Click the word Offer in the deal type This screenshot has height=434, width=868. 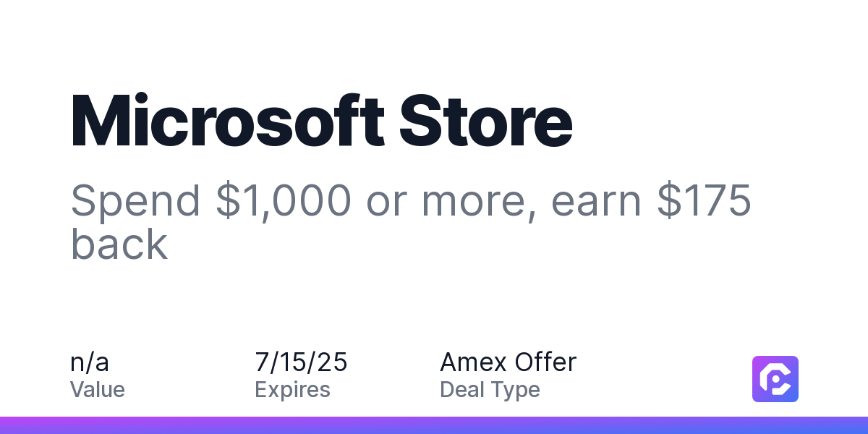click(545, 362)
